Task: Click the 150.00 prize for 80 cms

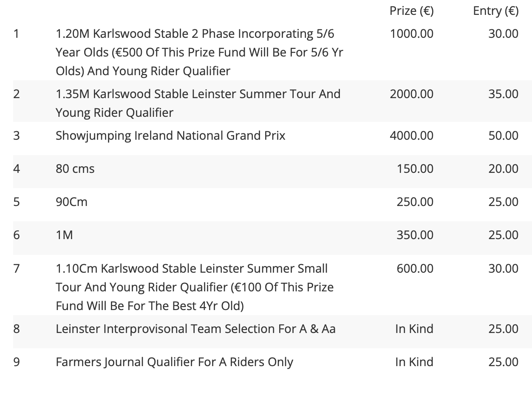Action: (415, 169)
